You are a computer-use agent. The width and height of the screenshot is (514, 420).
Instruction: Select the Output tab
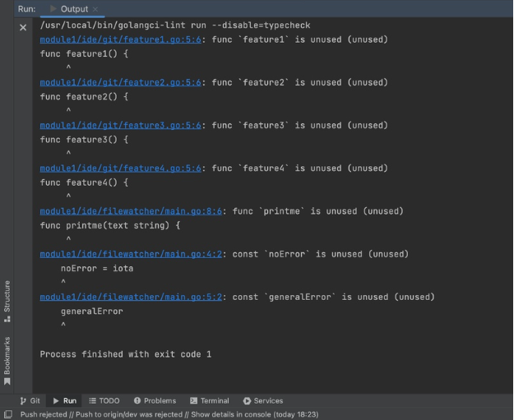(73, 9)
